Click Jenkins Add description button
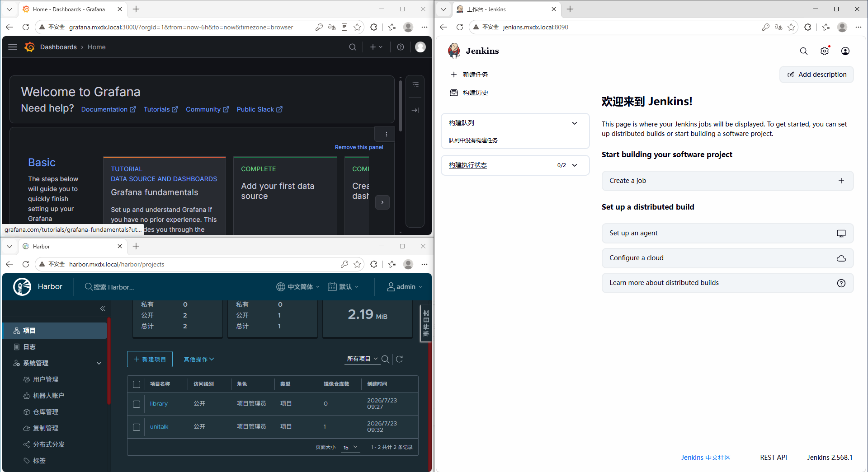The image size is (868, 472). (x=816, y=75)
